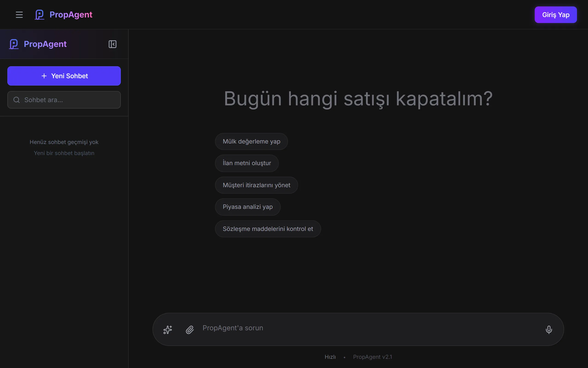Screen dimensions: 588x368
Task: Attach a file with the paperclip icon
Action: pyautogui.click(x=190, y=330)
